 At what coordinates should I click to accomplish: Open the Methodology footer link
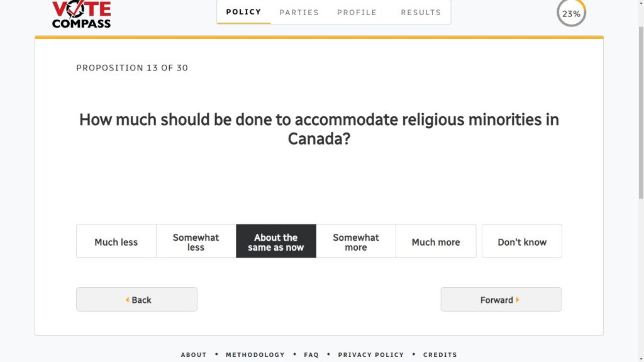click(255, 354)
